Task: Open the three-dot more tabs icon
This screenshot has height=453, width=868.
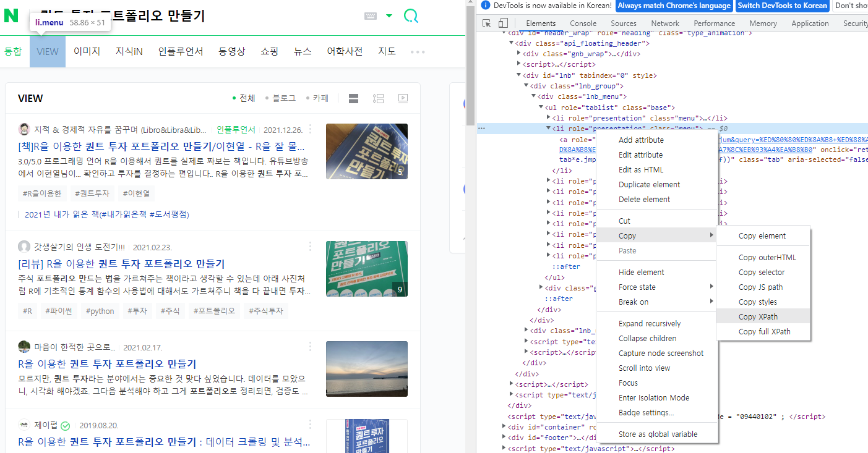Action: coord(418,52)
